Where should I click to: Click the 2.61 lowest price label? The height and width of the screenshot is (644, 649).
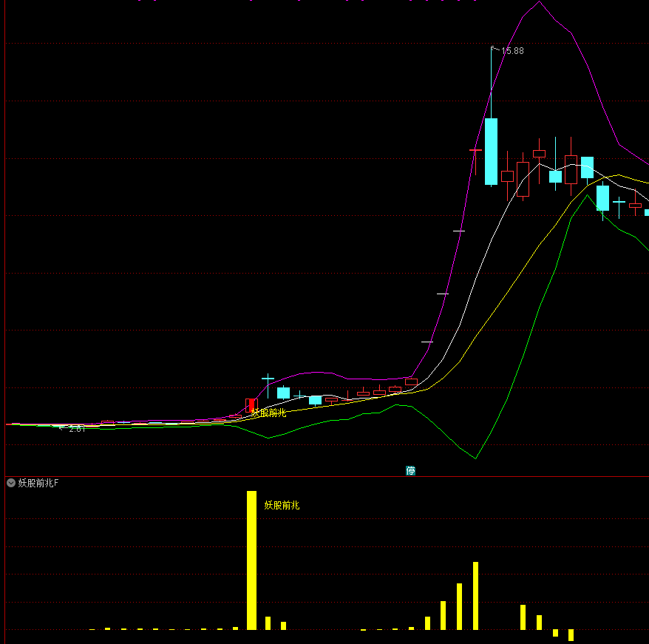[x=77, y=428]
